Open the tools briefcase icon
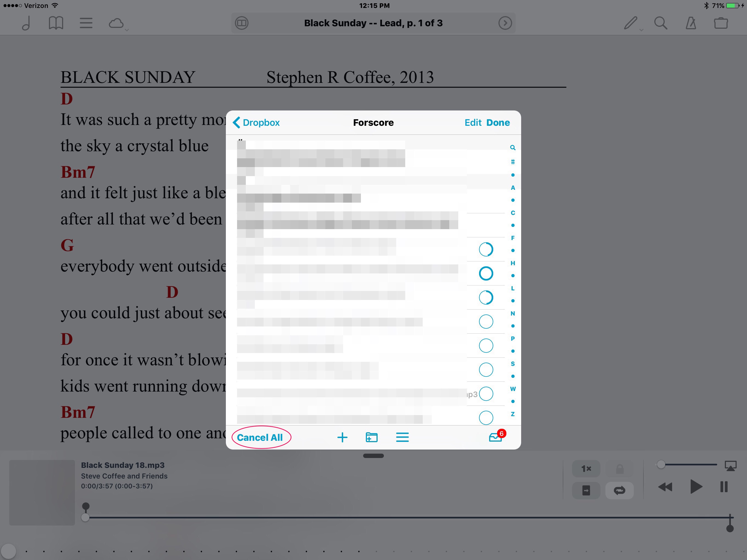This screenshot has width=747, height=560. pyautogui.click(x=721, y=23)
